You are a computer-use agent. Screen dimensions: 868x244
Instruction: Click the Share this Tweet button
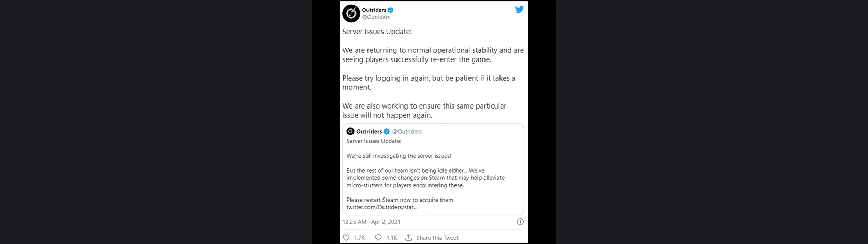[437, 238]
